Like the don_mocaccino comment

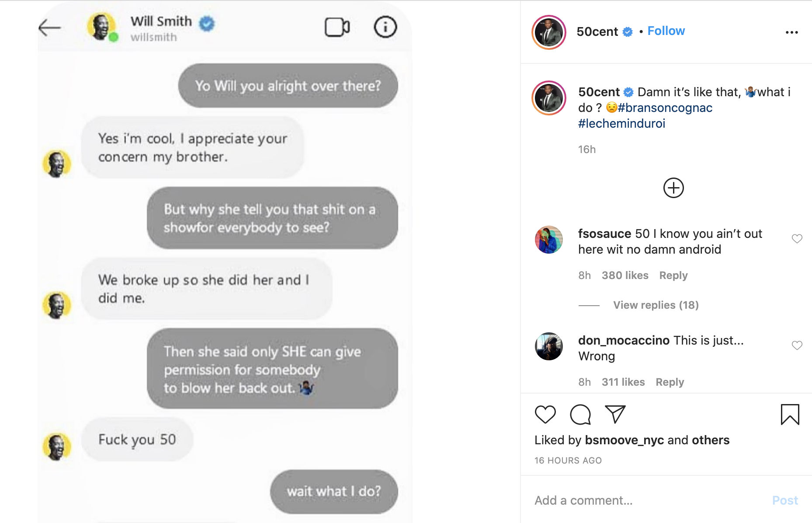(797, 345)
